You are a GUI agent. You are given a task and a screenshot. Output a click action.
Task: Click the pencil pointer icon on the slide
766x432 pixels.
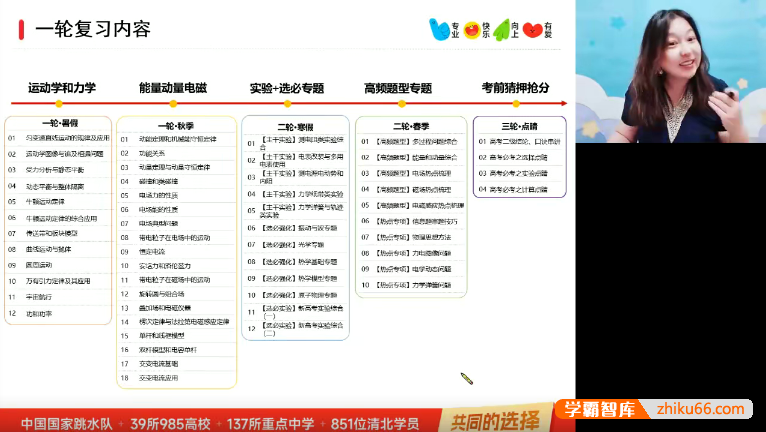(x=467, y=378)
